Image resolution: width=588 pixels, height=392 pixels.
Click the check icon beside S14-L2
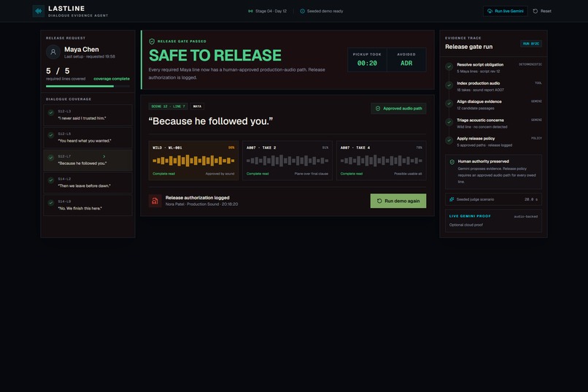(x=50, y=180)
